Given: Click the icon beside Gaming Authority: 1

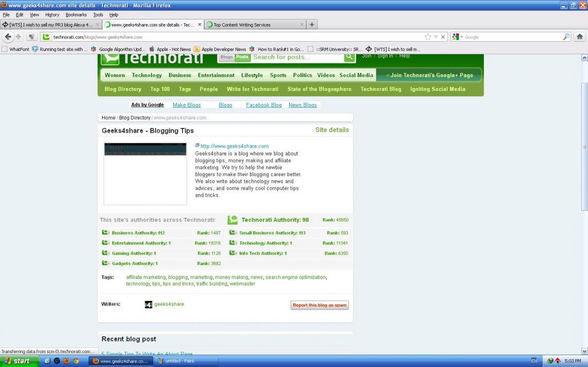Looking at the screenshot, I should (106, 253).
